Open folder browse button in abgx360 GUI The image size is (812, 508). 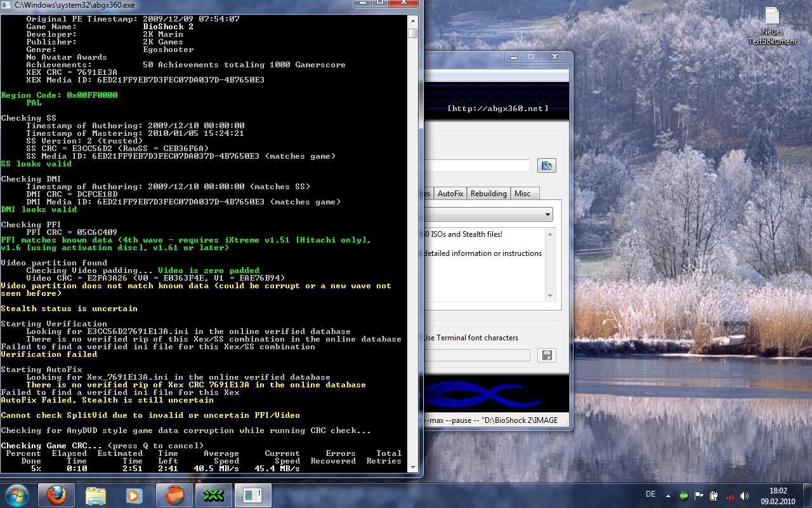(546, 166)
